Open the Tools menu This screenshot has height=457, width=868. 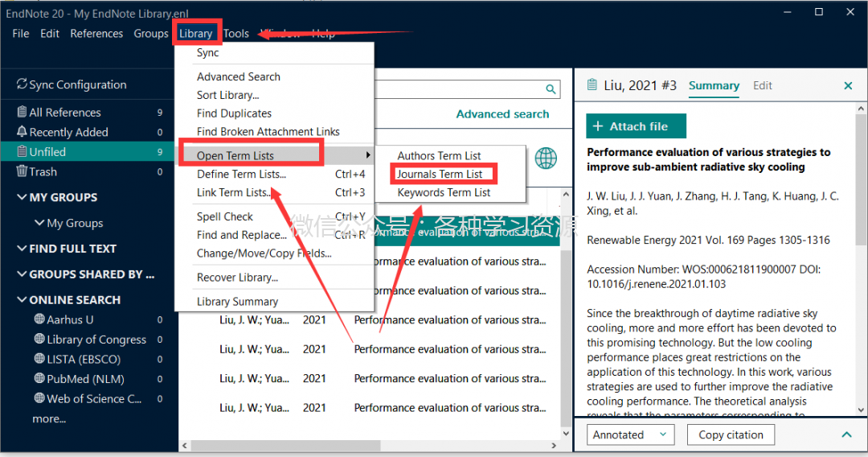(x=236, y=33)
